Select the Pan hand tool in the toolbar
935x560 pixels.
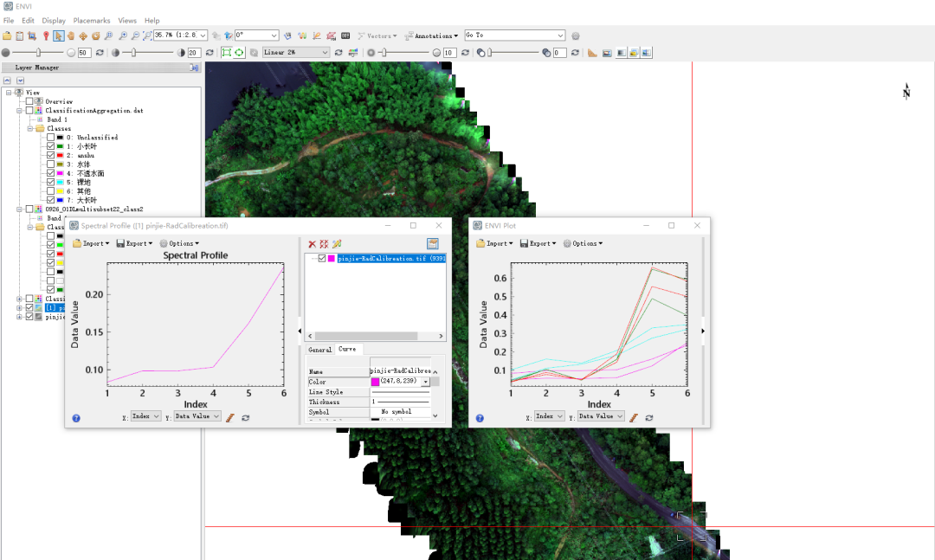point(71,35)
